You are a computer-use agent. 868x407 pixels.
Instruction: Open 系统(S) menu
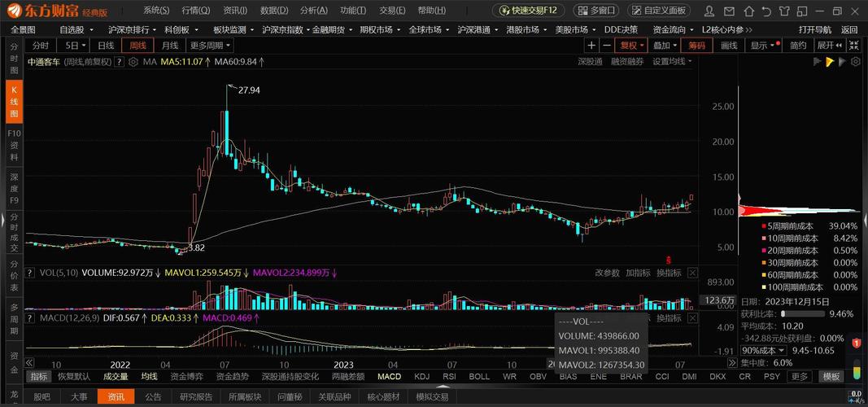point(156,10)
